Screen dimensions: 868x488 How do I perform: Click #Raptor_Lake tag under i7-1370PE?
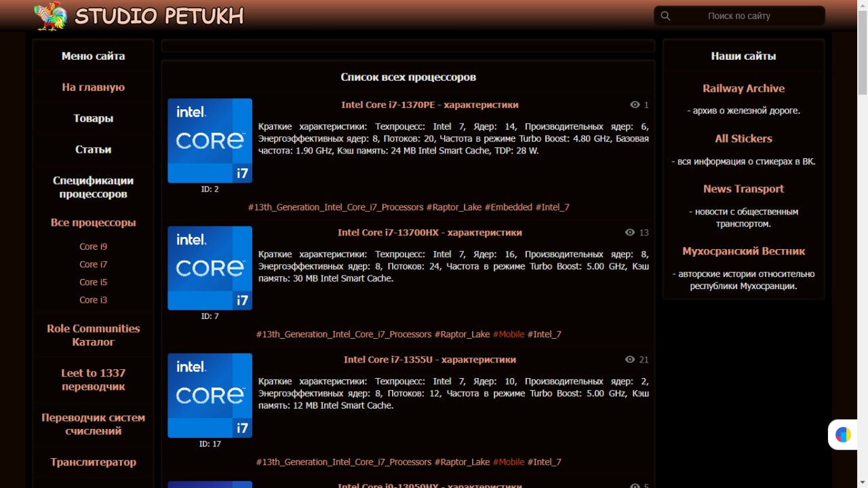(x=454, y=207)
